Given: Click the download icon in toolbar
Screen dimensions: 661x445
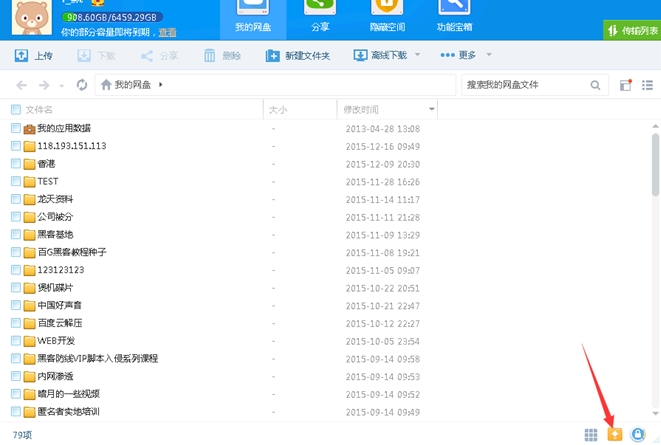Looking at the screenshot, I should pyautogui.click(x=84, y=55).
